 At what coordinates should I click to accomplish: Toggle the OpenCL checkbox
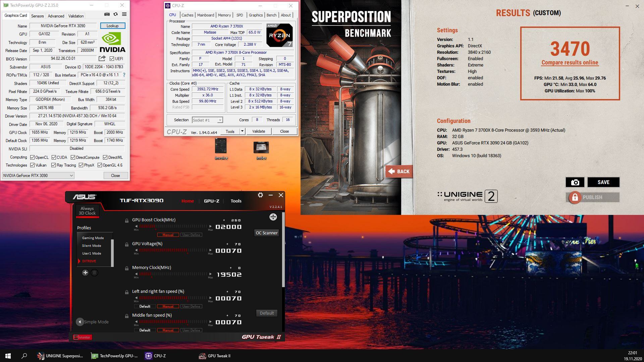coord(32,157)
